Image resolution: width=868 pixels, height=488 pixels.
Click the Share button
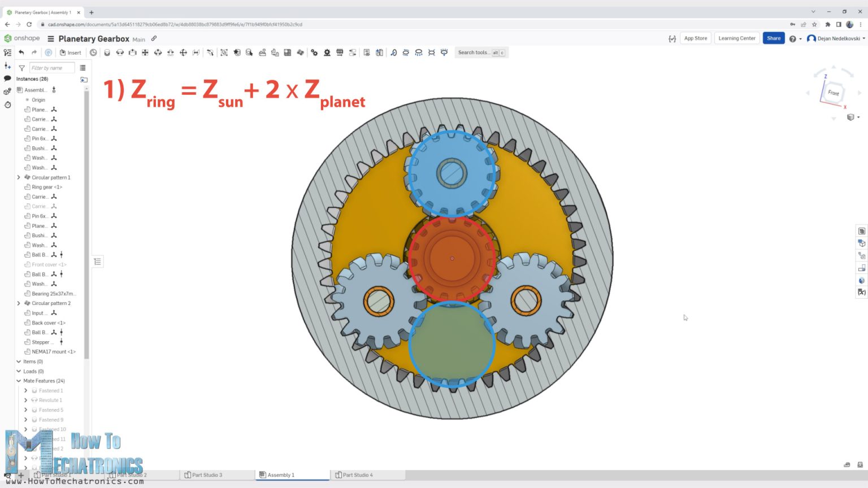pyautogui.click(x=773, y=38)
